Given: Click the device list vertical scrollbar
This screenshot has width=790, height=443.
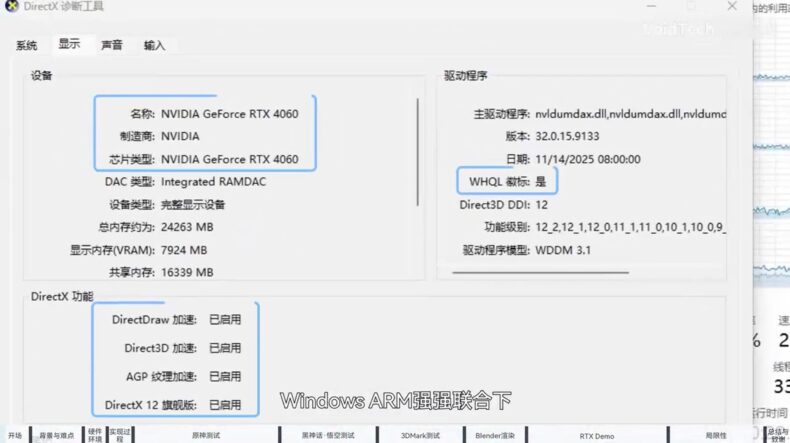Looking at the screenshot, I should (x=418, y=152).
